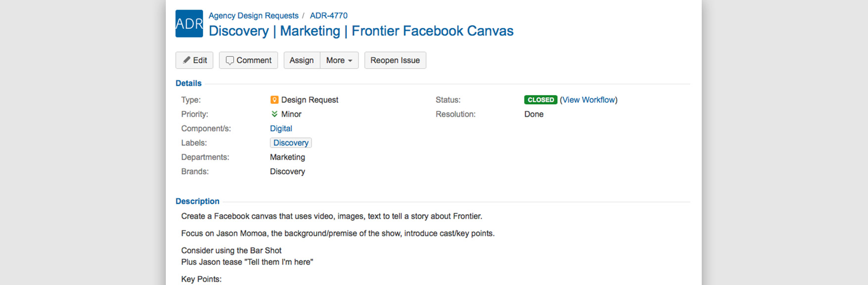This screenshot has width=868, height=285.
Task: Click the speech bubble Comment icon
Action: pos(230,60)
